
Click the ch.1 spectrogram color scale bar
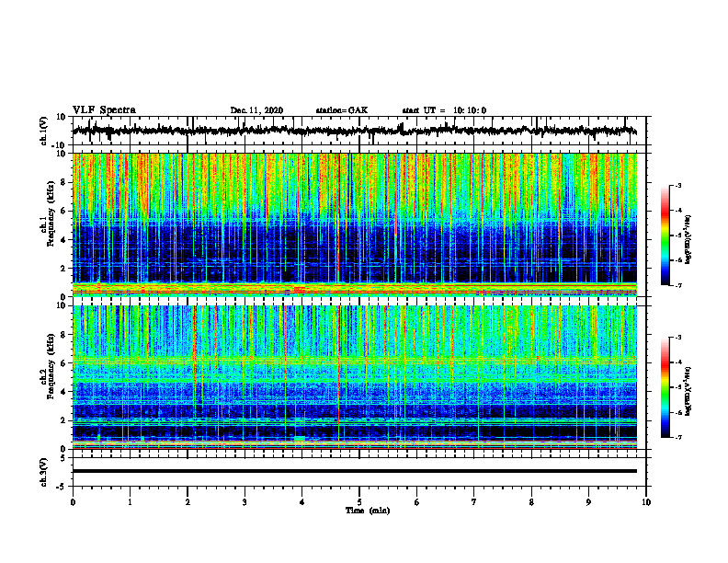point(665,236)
